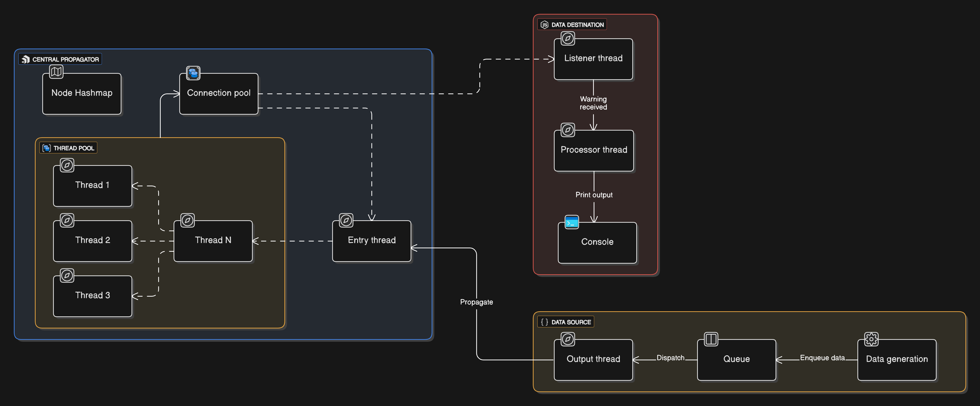Click the columns icon on Queue node
Screen dimensions: 980x406
711,339
